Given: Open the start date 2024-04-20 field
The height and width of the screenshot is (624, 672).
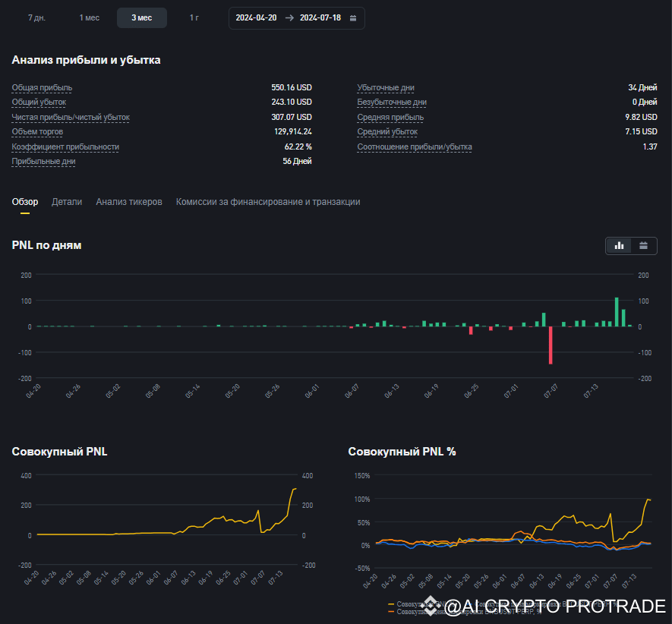Looking at the screenshot, I should click(257, 18).
